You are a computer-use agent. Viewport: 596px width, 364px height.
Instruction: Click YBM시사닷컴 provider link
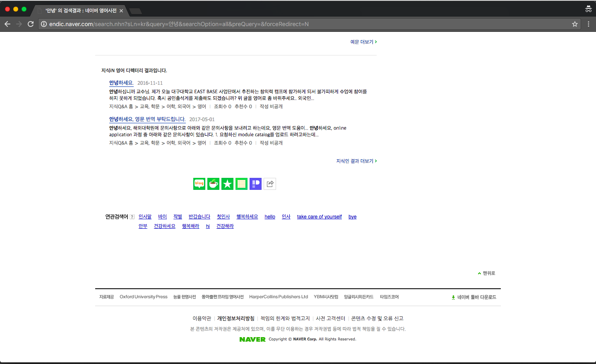click(x=326, y=297)
